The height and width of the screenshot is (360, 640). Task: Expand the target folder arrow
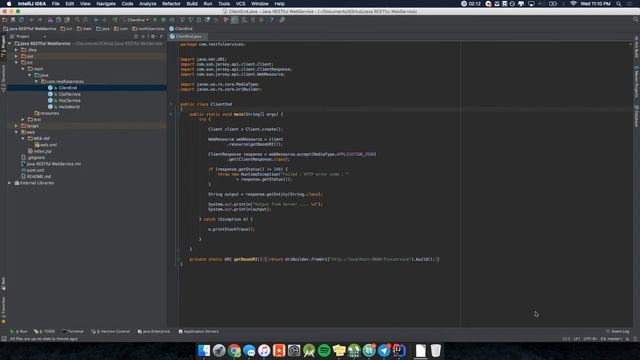16,126
